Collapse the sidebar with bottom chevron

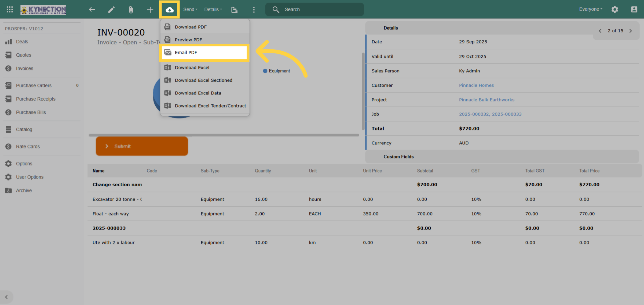pos(6,297)
